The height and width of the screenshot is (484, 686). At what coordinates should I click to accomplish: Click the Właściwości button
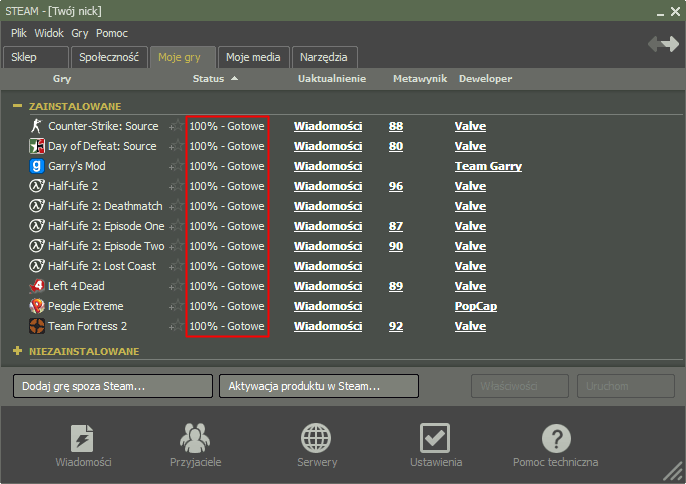520,386
